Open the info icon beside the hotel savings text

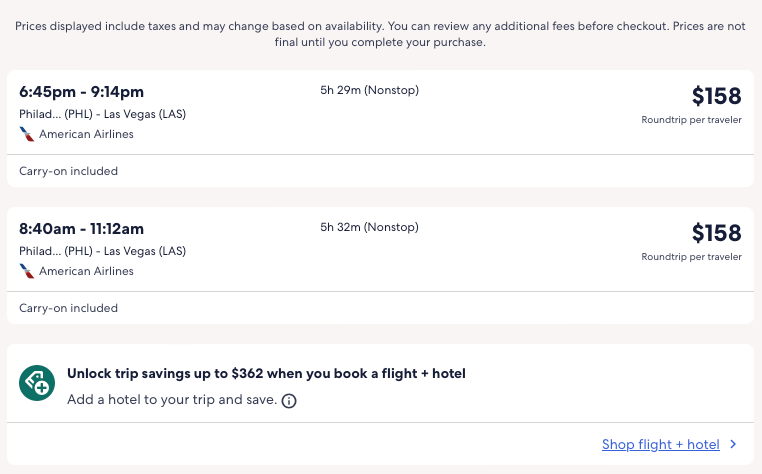289,401
